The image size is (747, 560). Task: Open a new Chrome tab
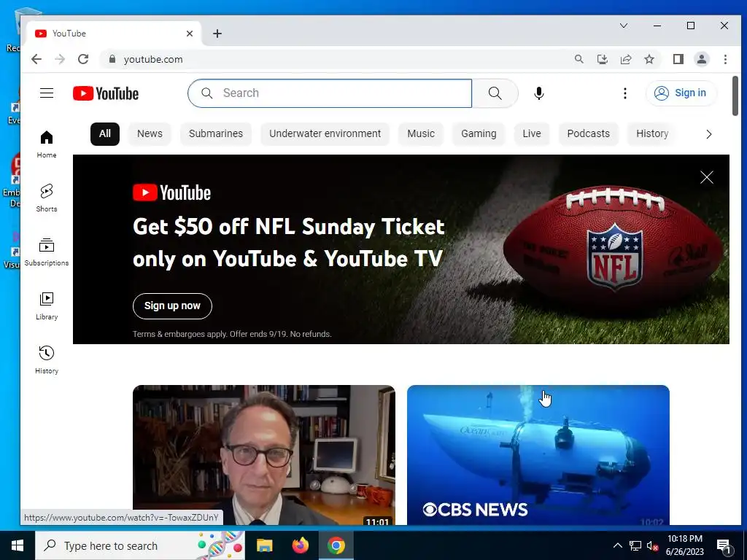pyautogui.click(x=217, y=34)
